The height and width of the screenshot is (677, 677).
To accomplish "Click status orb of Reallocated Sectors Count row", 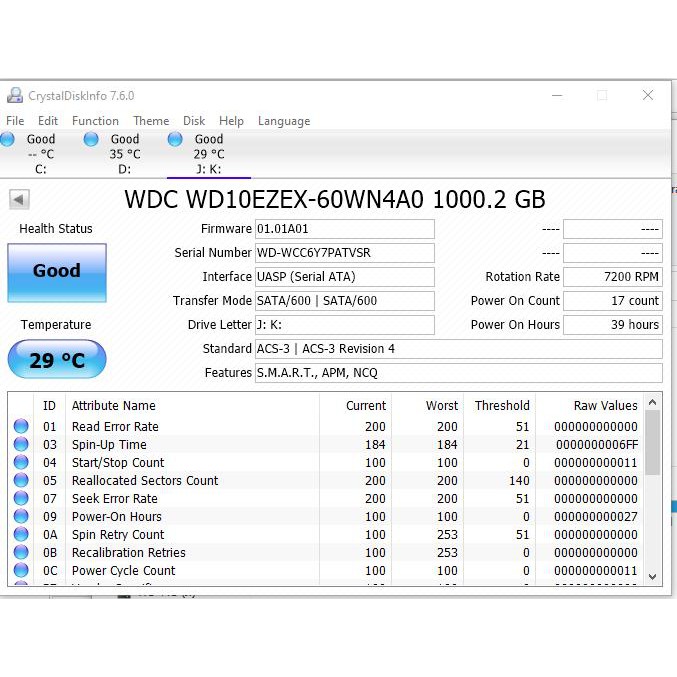I will 21,480.
